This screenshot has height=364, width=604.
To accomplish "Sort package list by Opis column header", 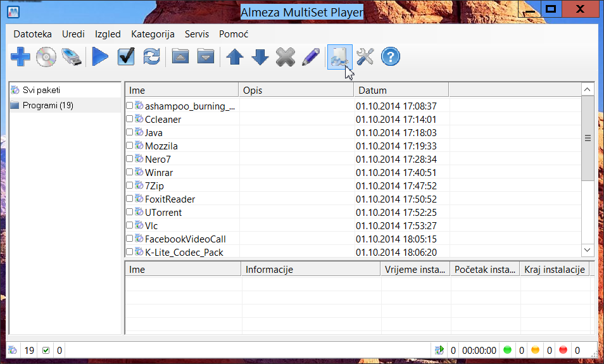I will tap(296, 90).
